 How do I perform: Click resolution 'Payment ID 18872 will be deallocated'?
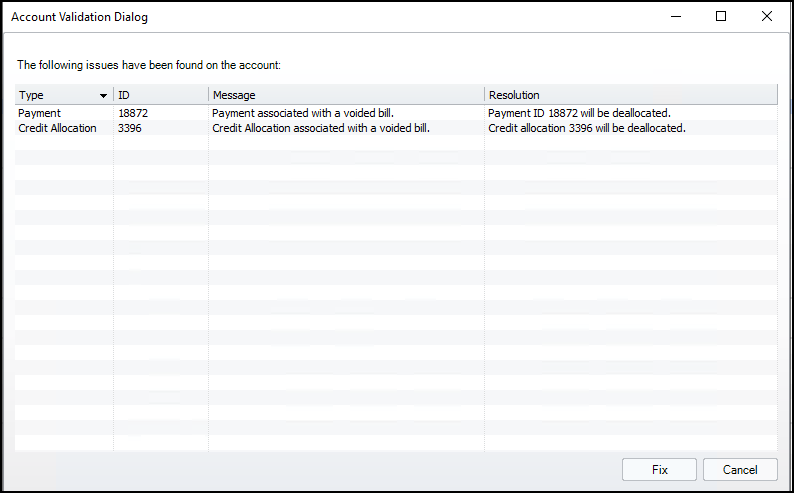[x=579, y=113]
